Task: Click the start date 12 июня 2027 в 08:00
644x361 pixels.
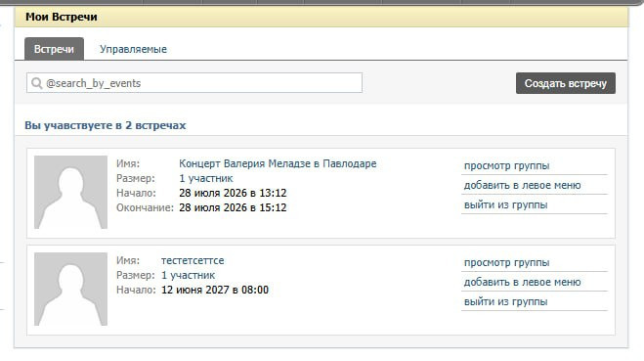Action: 215,290
